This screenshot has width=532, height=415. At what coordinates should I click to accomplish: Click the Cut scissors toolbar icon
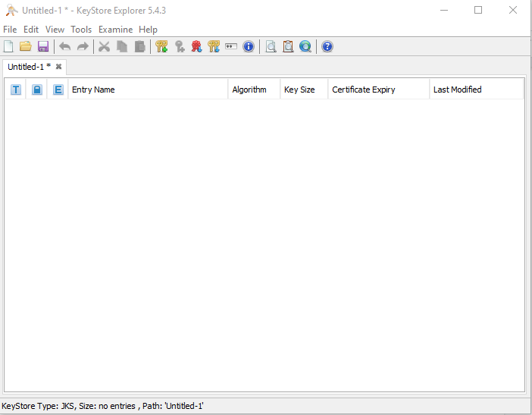[x=104, y=46]
